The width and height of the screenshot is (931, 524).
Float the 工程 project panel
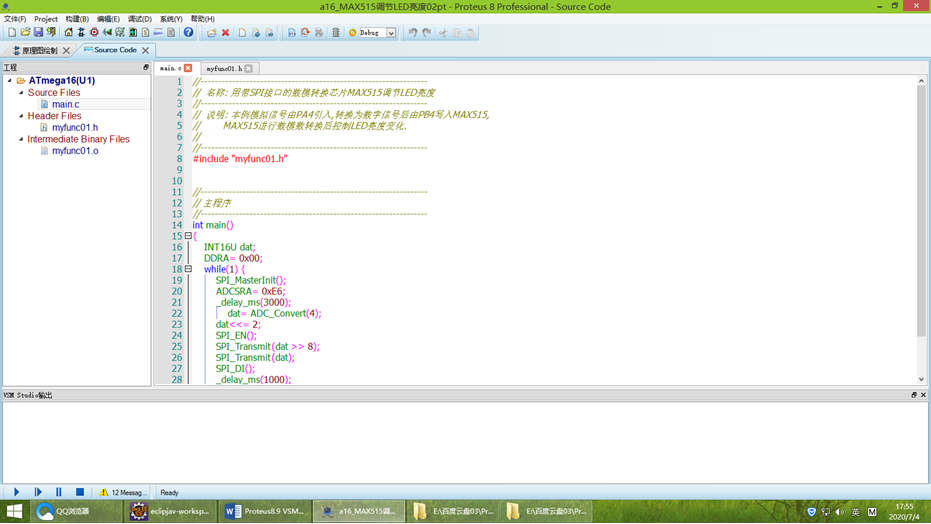(145, 68)
